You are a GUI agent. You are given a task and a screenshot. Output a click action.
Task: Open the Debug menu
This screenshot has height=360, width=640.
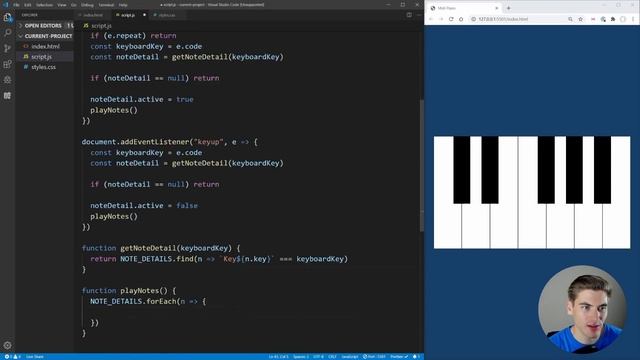(87, 5)
